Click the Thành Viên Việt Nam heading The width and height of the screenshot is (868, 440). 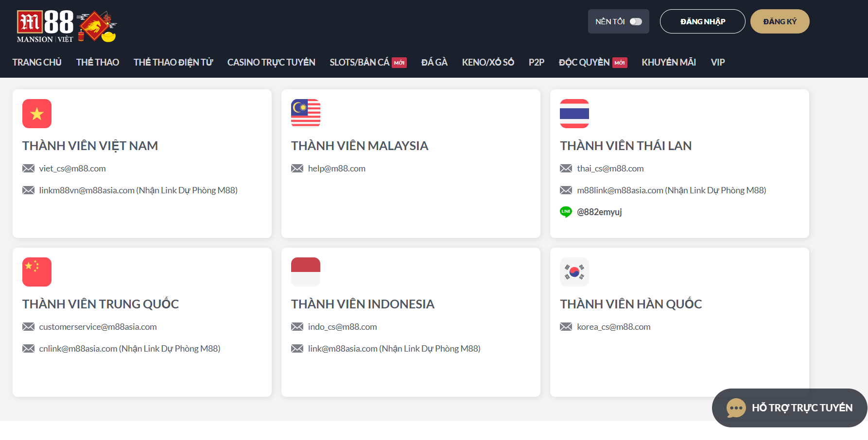coord(90,146)
